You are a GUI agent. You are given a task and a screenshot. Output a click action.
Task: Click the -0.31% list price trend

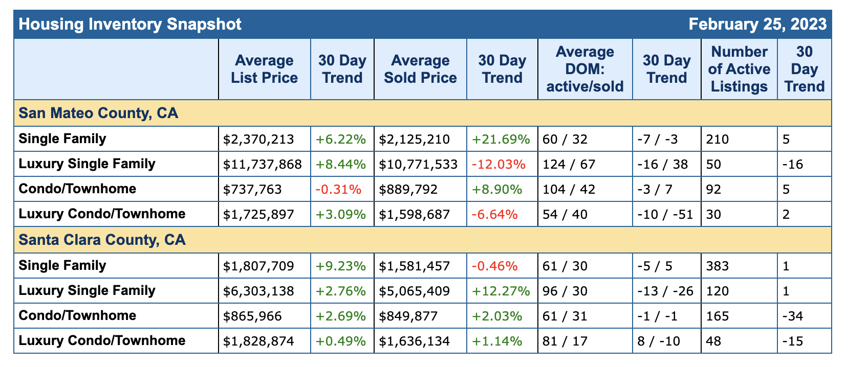pyautogui.click(x=338, y=189)
